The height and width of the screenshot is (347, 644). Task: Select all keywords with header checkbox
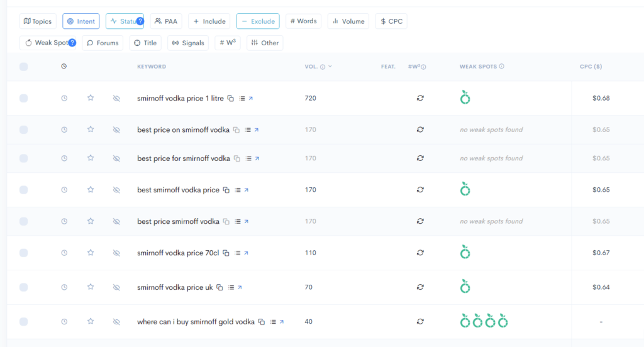24,67
